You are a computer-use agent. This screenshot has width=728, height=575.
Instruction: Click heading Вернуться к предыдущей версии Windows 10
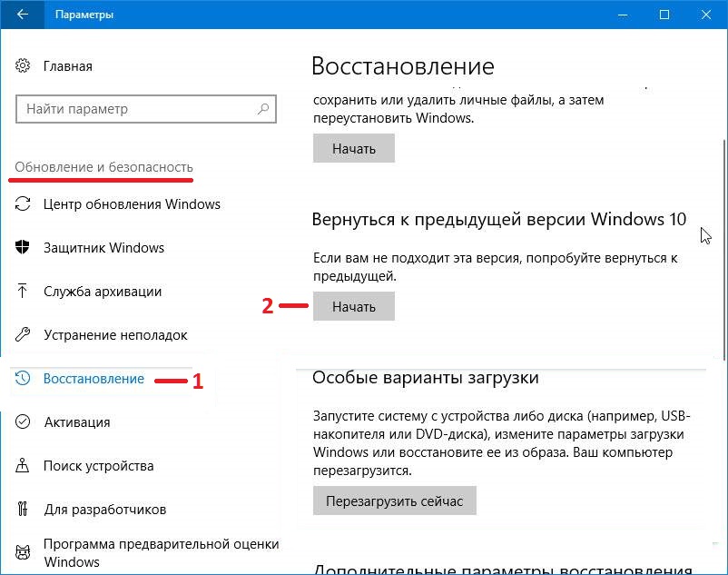[x=499, y=219]
